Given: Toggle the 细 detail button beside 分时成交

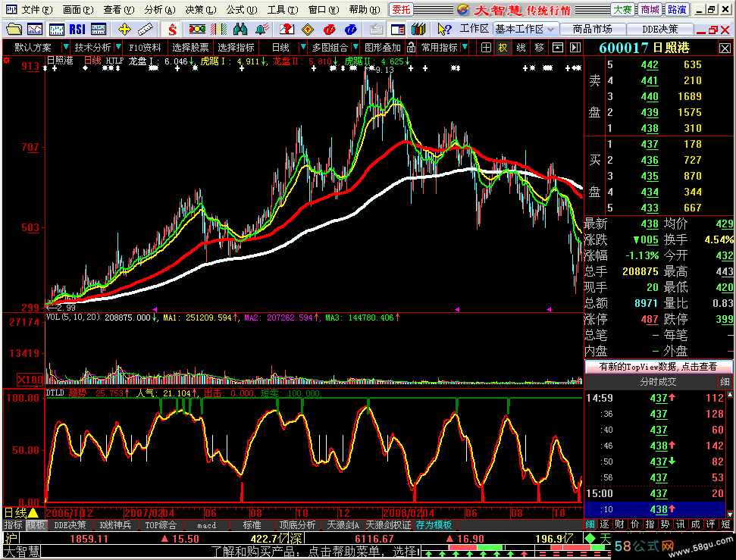Looking at the screenshot, I should pyautogui.click(x=725, y=382).
